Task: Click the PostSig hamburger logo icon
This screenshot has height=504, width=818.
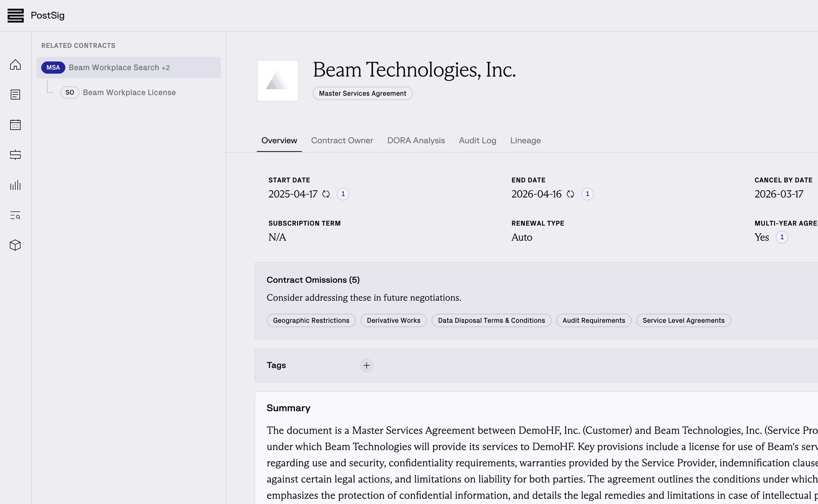Action: click(x=16, y=16)
